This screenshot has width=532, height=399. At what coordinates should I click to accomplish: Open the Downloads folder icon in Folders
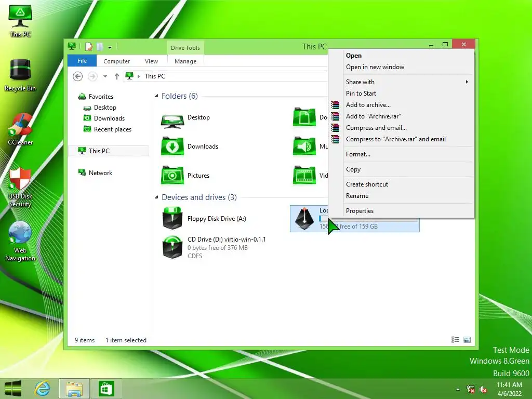coord(172,146)
